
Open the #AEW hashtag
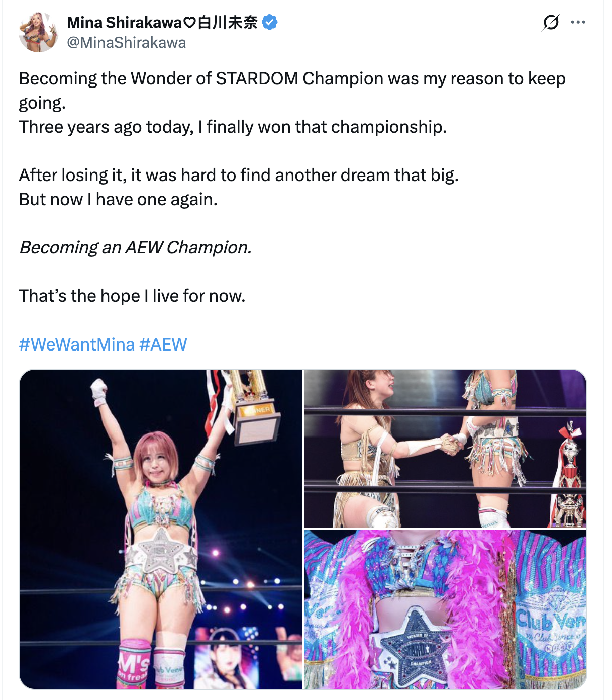(x=163, y=344)
